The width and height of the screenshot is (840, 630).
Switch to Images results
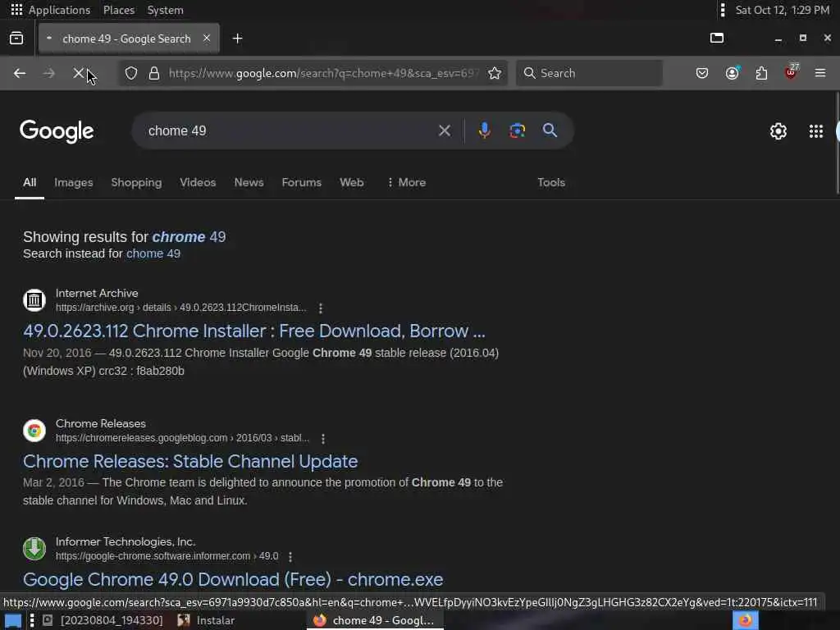pos(73,183)
